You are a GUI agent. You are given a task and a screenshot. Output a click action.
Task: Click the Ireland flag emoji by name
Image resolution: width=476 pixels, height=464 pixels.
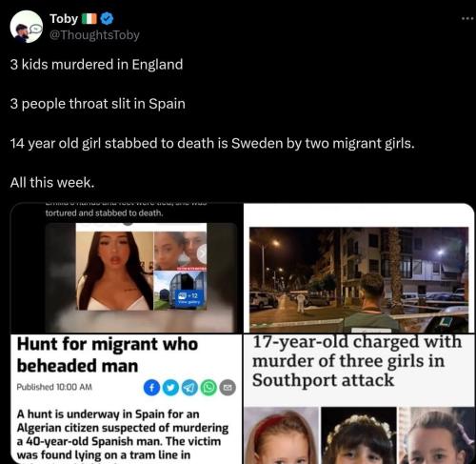[89, 19]
